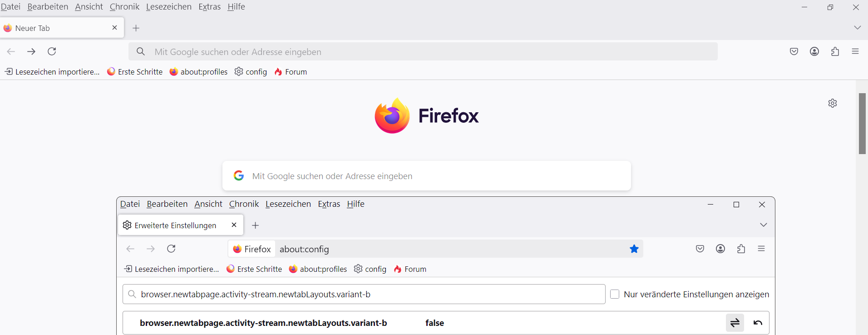The image size is (868, 335).
Task: Enable 'Nur veränderte Einstellungen anzeigen' checkbox
Action: pyautogui.click(x=615, y=294)
